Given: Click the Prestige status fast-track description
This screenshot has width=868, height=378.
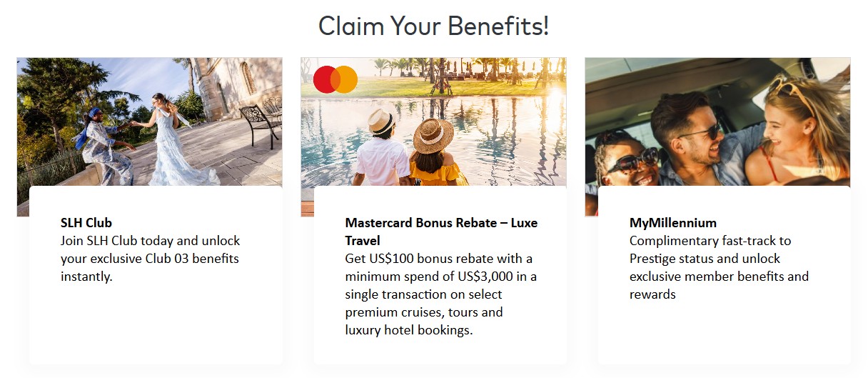Looking at the screenshot, I should coord(719,267).
